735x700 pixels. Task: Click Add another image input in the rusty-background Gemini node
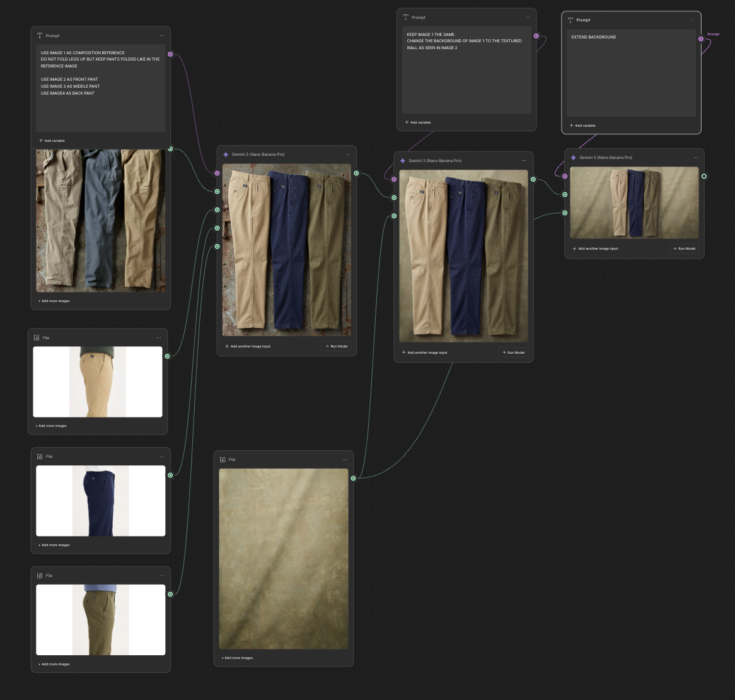(x=248, y=346)
